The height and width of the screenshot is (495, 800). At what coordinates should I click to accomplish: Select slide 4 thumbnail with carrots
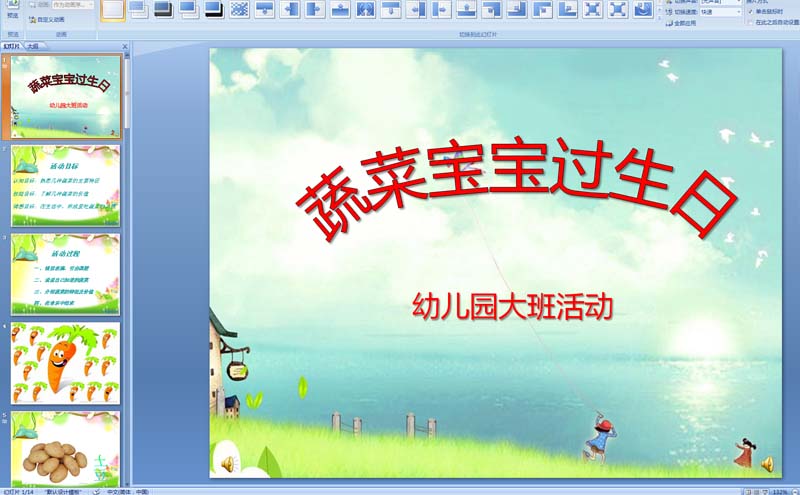coord(65,363)
